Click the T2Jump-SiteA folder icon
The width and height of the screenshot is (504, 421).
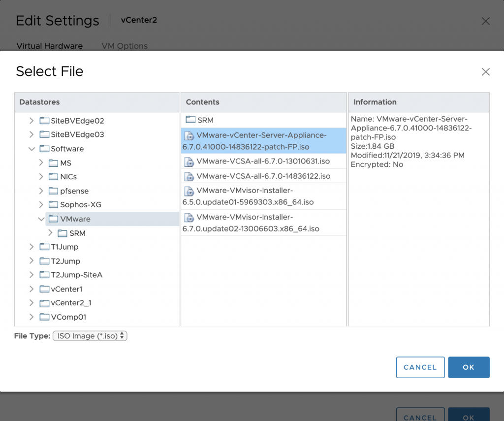(44, 275)
